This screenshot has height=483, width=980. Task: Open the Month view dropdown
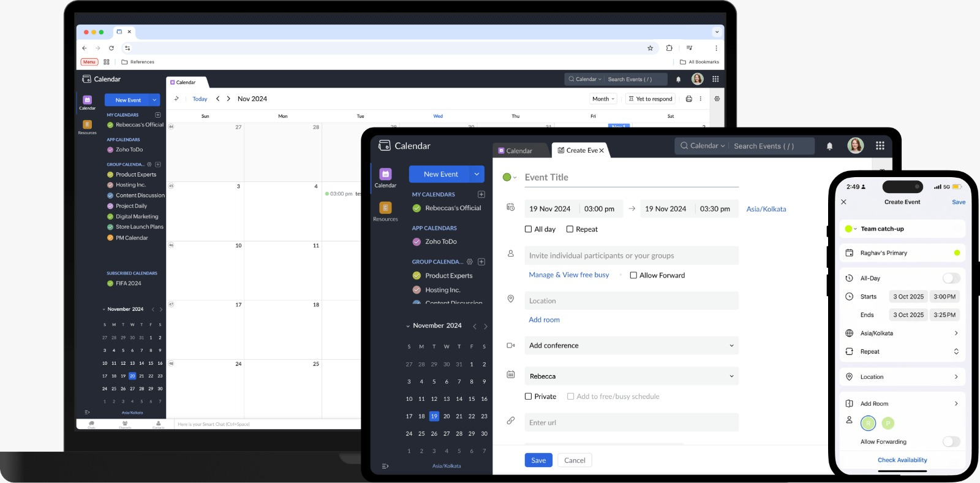pyautogui.click(x=603, y=99)
